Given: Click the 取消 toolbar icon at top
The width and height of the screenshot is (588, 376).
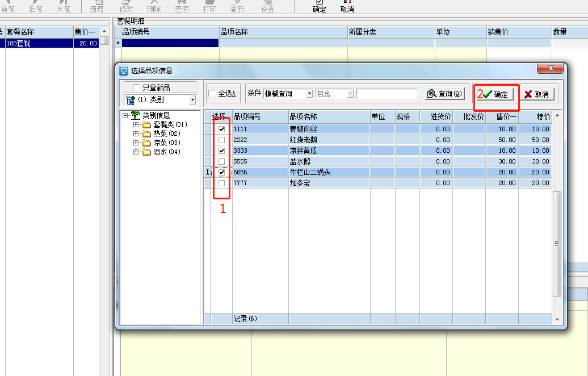Looking at the screenshot, I should pos(347,6).
